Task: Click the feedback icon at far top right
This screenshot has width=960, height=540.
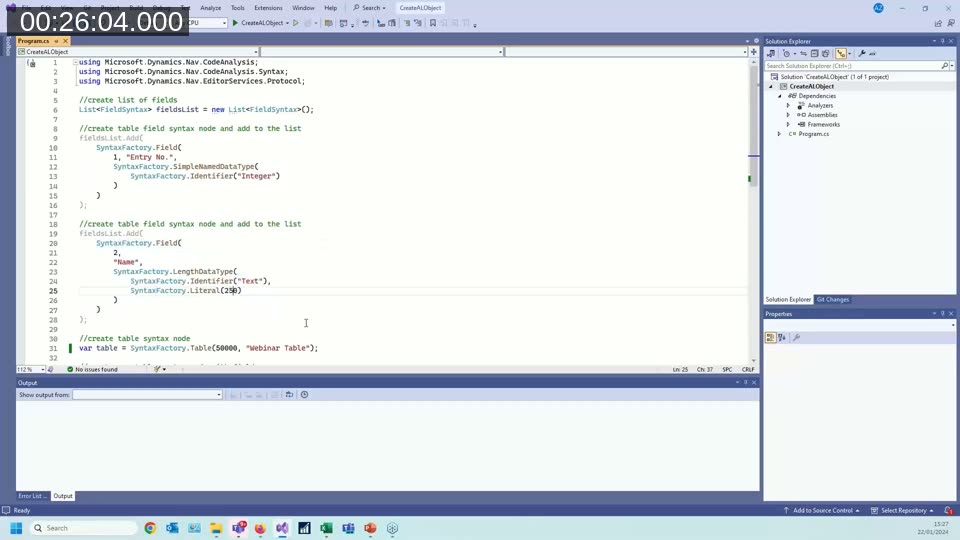Action: point(951,23)
